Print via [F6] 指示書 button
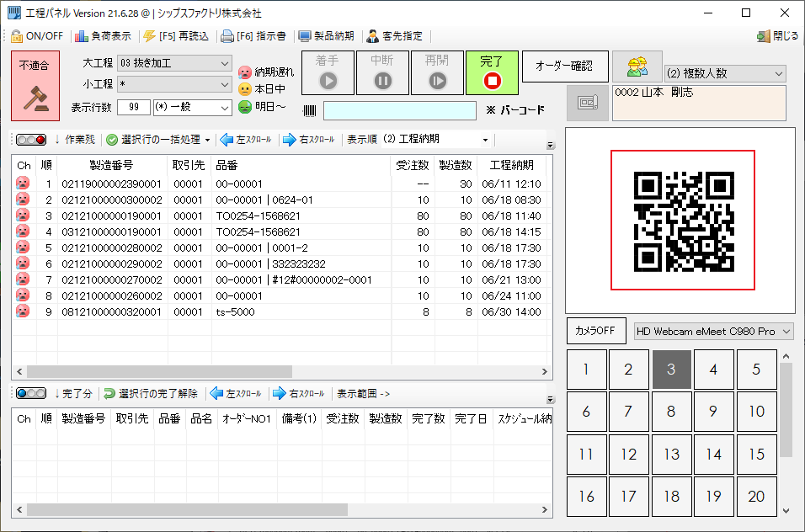Image resolution: width=805 pixels, height=532 pixels. (x=253, y=36)
